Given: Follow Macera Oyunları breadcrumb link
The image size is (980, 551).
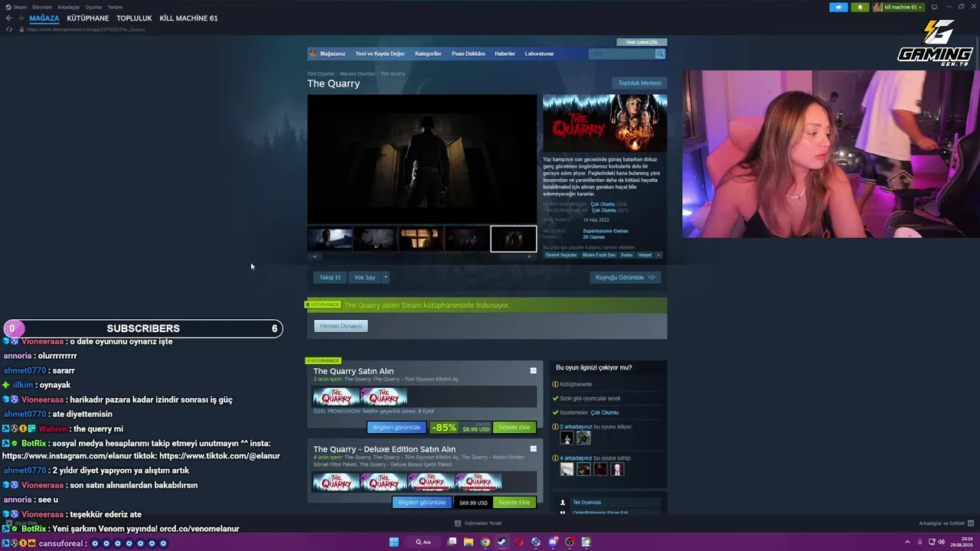Looking at the screenshot, I should [358, 73].
